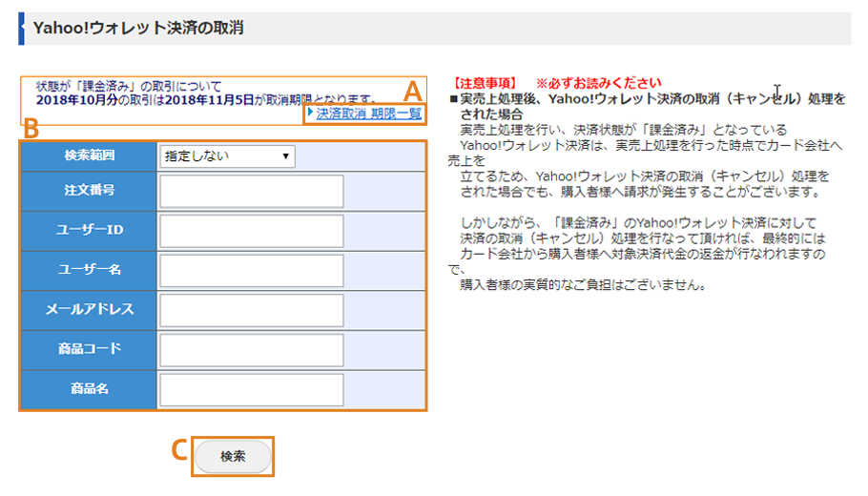Click the ユーザー名 row label
868x496 pixels.
pos(89,270)
